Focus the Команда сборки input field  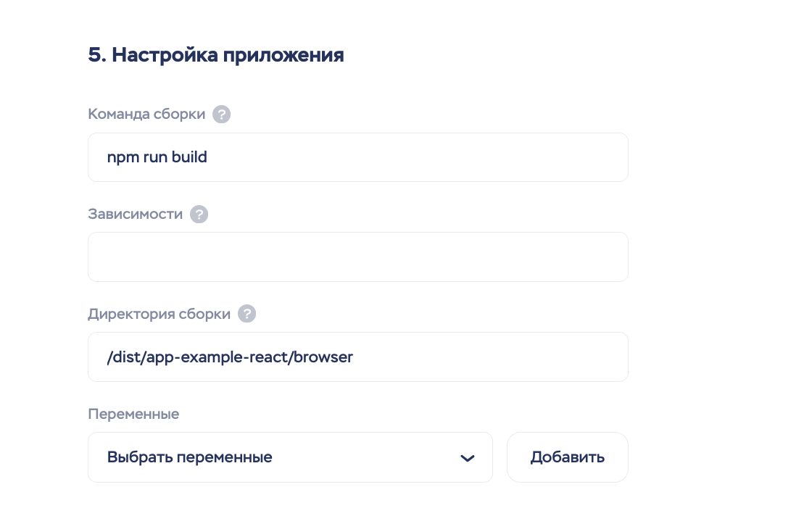click(358, 157)
